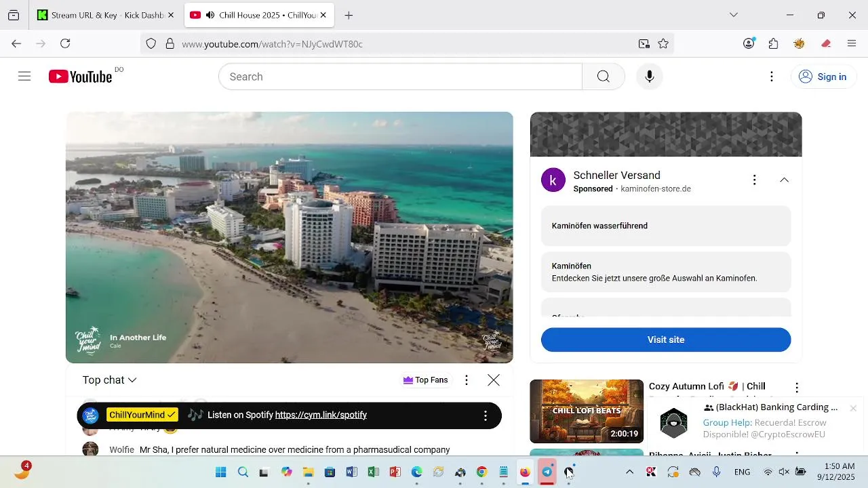Open the YouTube guide hamburger menu
This screenshot has height=488, width=868.
(x=24, y=77)
